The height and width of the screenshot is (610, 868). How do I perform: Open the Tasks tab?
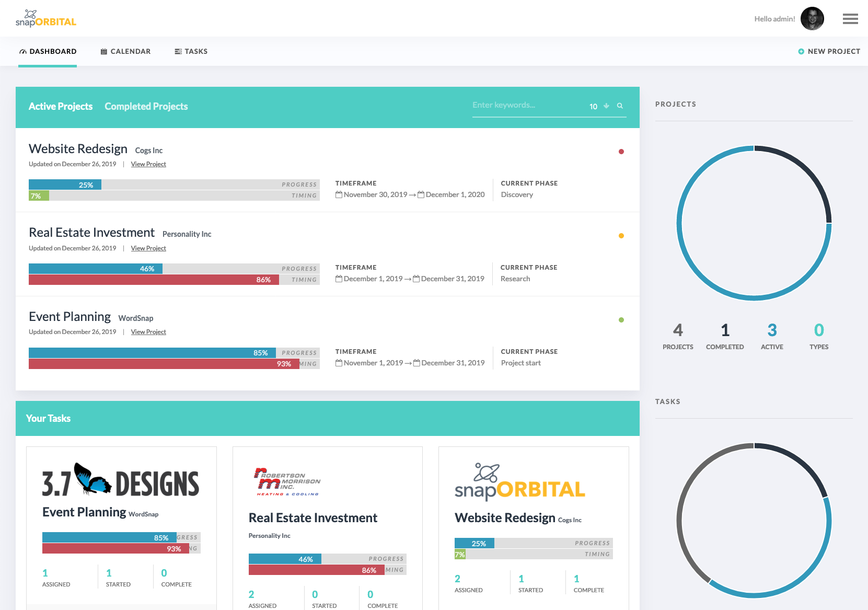pyautogui.click(x=191, y=51)
